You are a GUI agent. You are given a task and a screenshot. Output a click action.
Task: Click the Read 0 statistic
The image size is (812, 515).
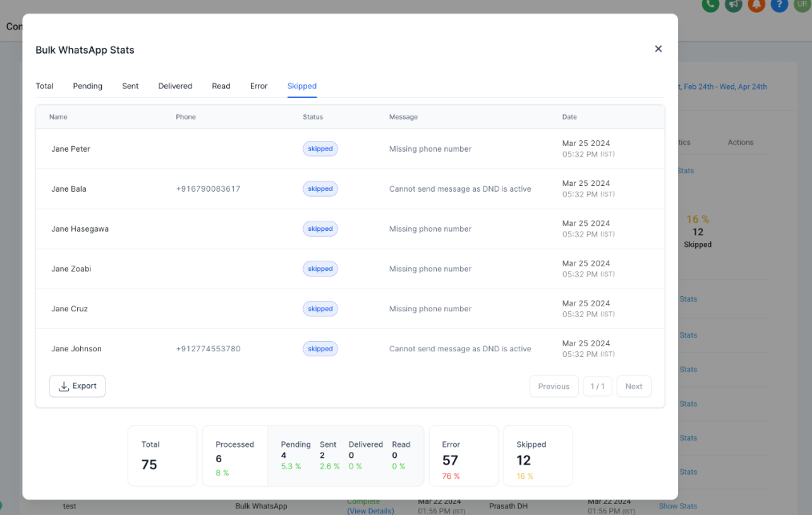click(401, 456)
